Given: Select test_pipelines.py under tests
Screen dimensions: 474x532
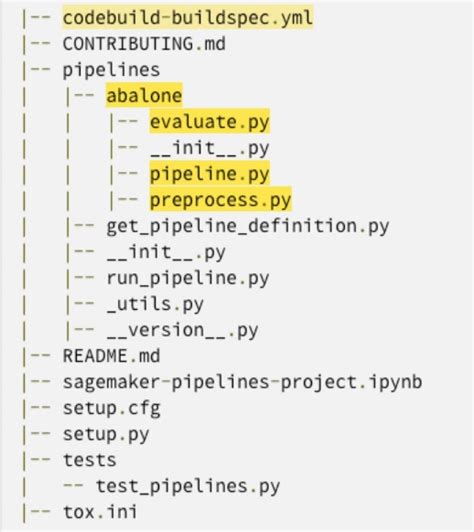Looking at the screenshot, I should coord(188,486).
